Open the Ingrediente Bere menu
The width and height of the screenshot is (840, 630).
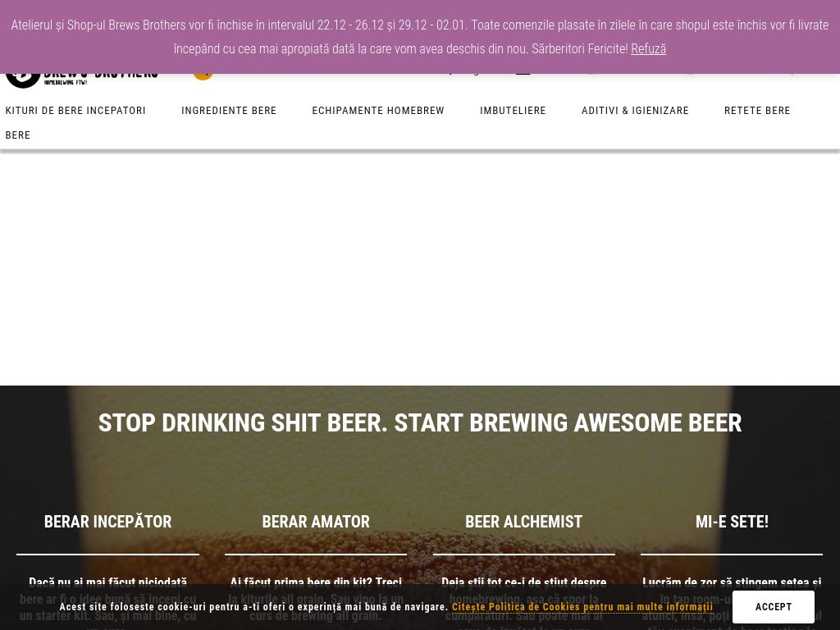tap(229, 110)
